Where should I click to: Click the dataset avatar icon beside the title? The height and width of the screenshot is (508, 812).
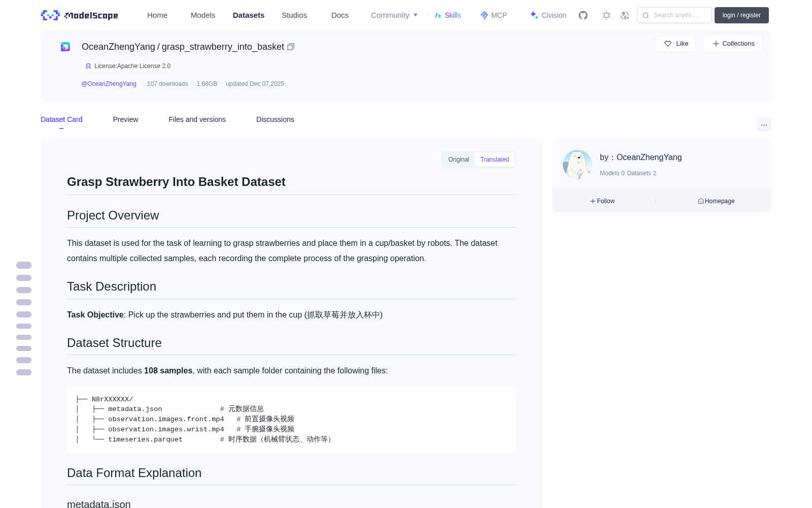point(65,47)
